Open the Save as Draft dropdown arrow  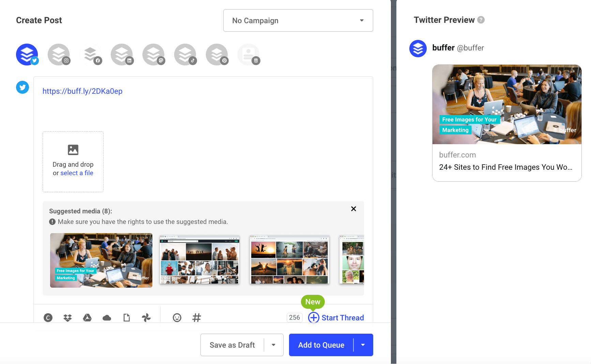coord(273,345)
